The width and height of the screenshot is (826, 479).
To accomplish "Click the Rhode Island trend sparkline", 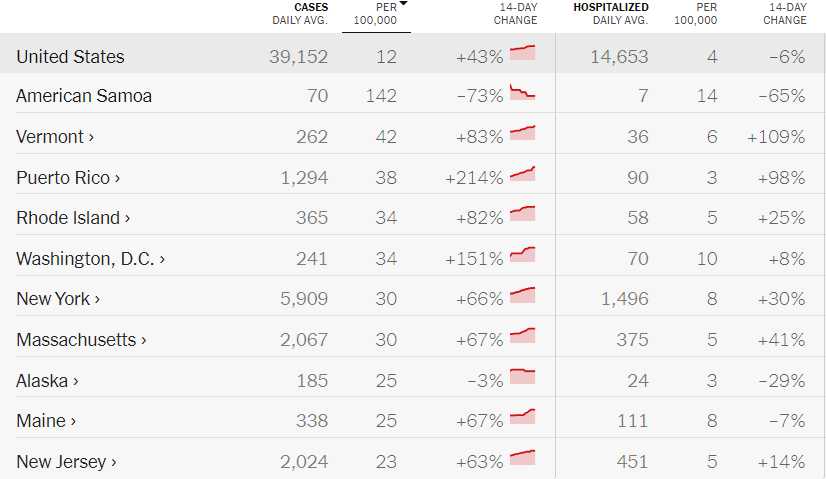I will point(522,214).
